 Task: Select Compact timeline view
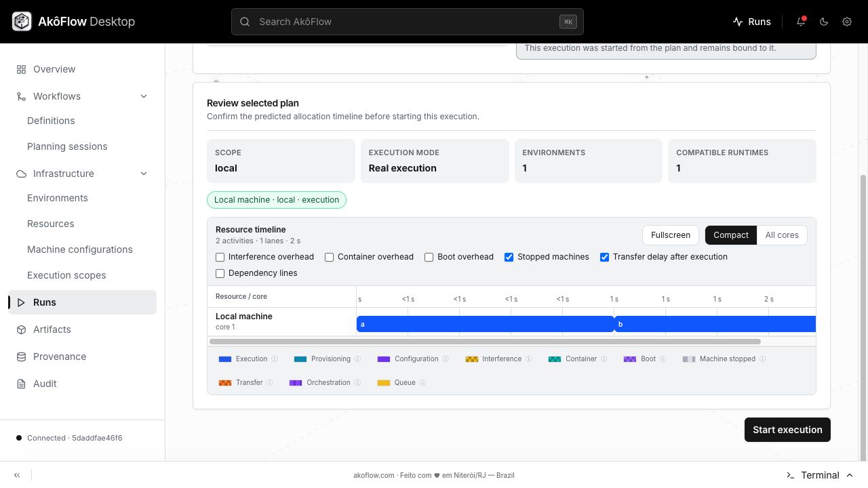point(731,235)
